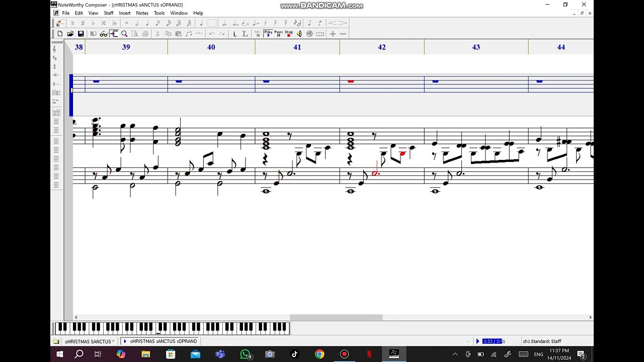Image resolution: width=644 pixels, height=362 pixels.
Task: Click the Play button
Action: pos(268,34)
